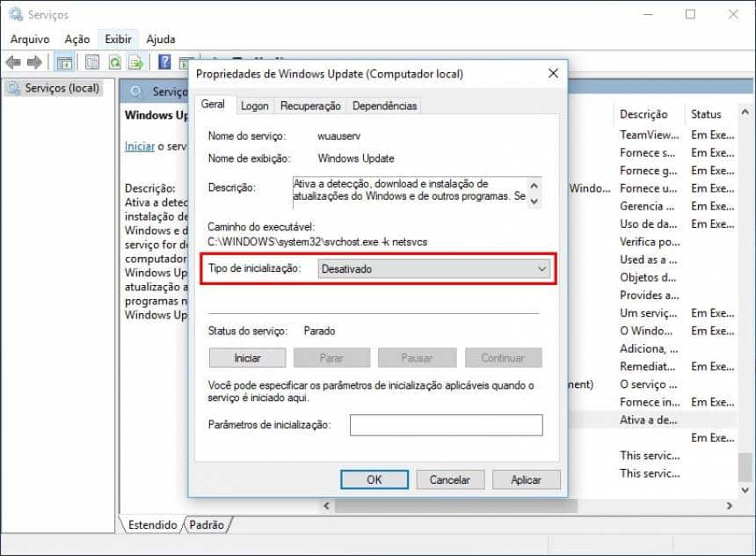This screenshot has width=756, height=556.
Task: Select the row described 'Used as a ...'
Action: pyautogui.click(x=649, y=260)
